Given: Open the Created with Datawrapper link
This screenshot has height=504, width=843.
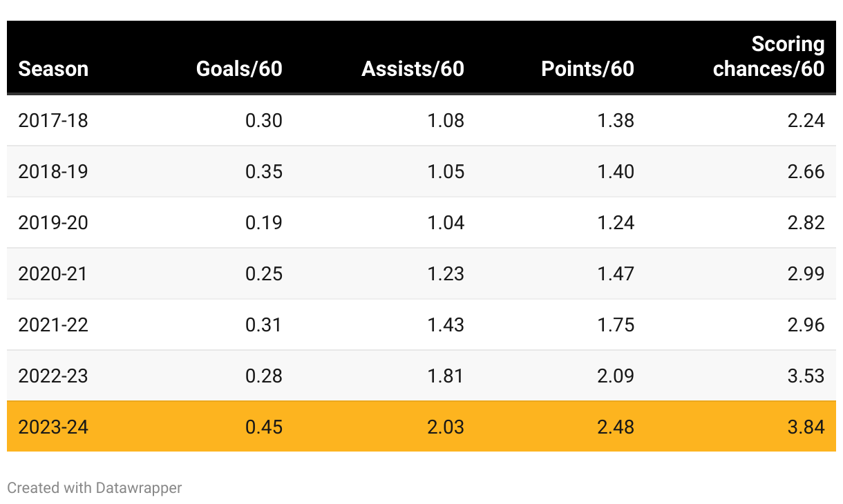Looking at the screenshot, I should [x=95, y=488].
